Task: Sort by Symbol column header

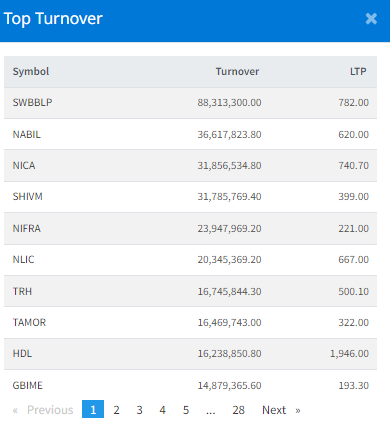Action: (x=31, y=71)
